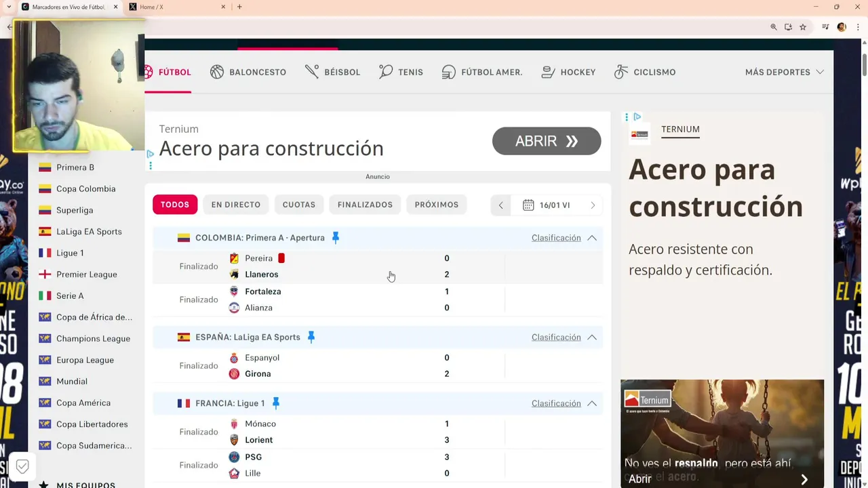Viewport: 868px width, 488px height.
Task: Click the PSG team name
Action: pyautogui.click(x=254, y=457)
